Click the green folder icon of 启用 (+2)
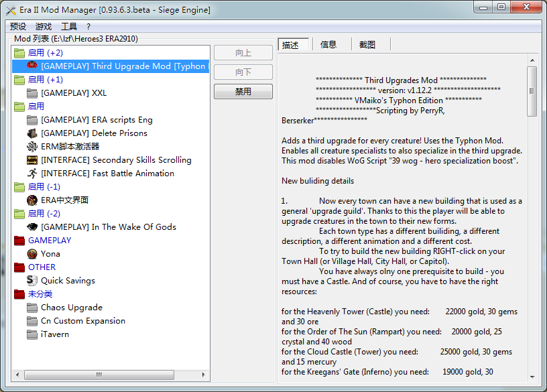This screenshot has height=392, width=547. (19, 53)
